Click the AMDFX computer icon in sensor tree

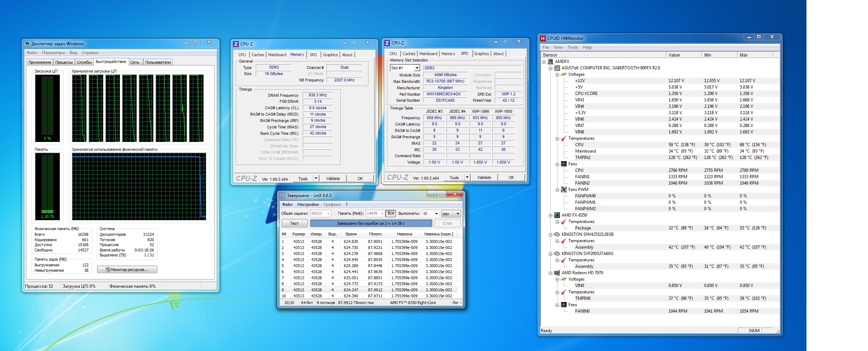click(x=550, y=62)
